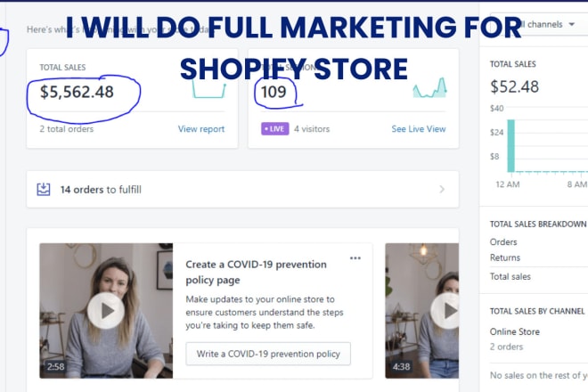The image size is (588, 392).
Task: Select Returns in total sales breakdown
Action: pyautogui.click(x=505, y=258)
